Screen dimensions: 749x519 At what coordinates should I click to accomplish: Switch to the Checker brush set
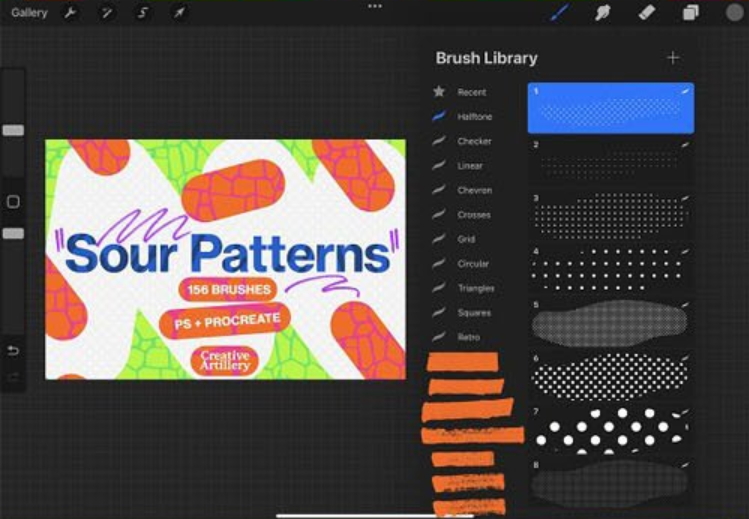coord(474,142)
